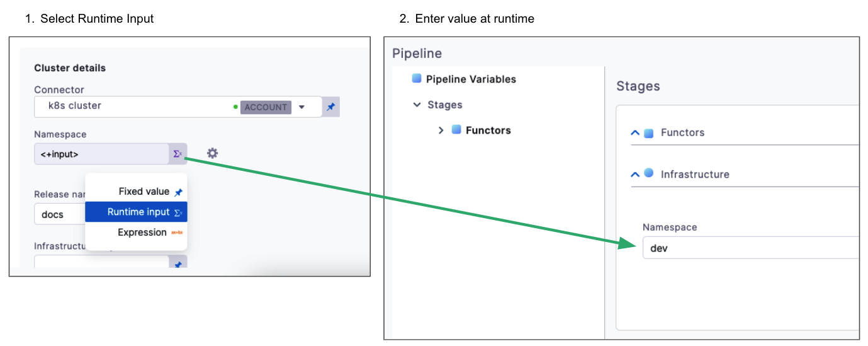Open the gear settings icon next to Namespace
Screen dimensions: 868x346
pyautogui.click(x=213, y=153)
